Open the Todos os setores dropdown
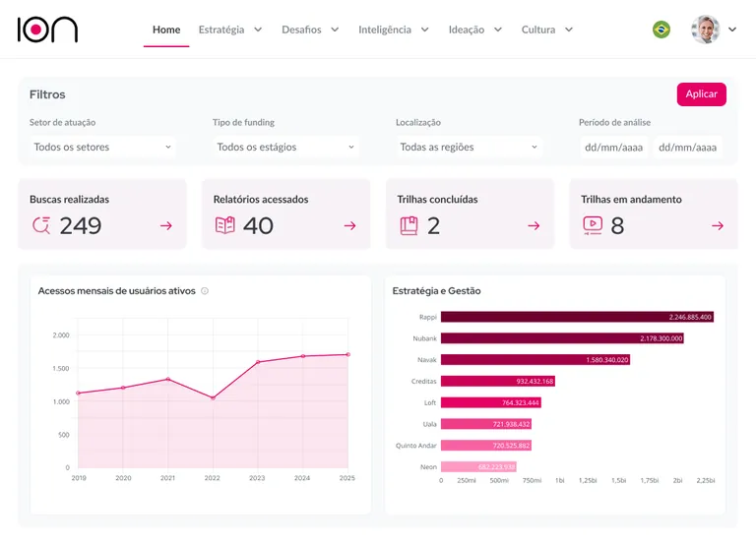The width and height of the screenshot is (756, 546). (102, 147)
